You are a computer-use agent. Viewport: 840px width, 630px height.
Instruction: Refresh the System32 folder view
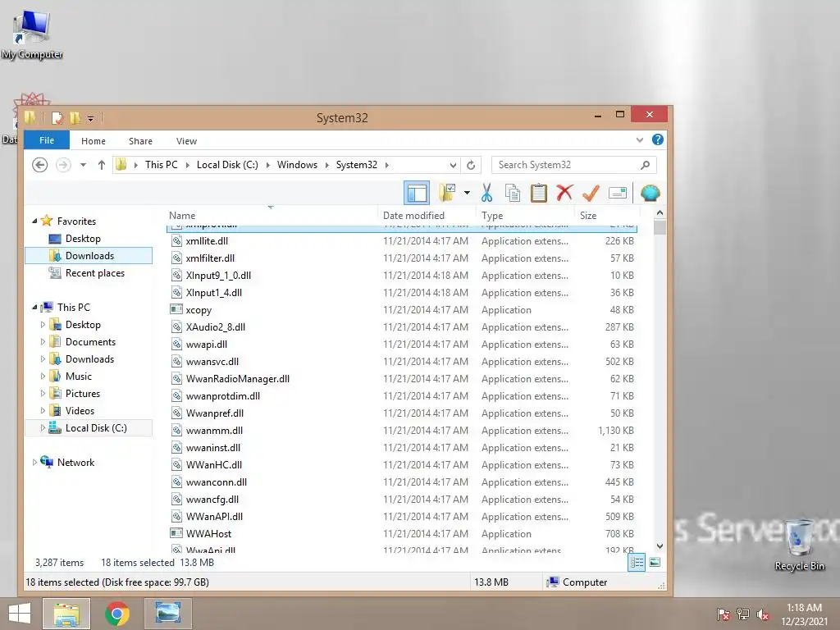470,165
